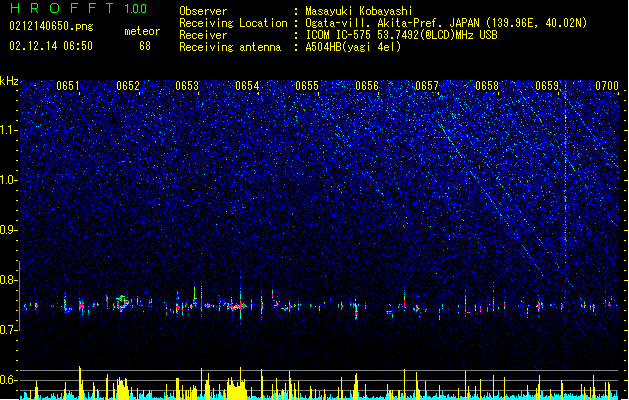Click the 0.9 kHz axis label
Viewport: 629px width, 400px height.
click(9, 230)
